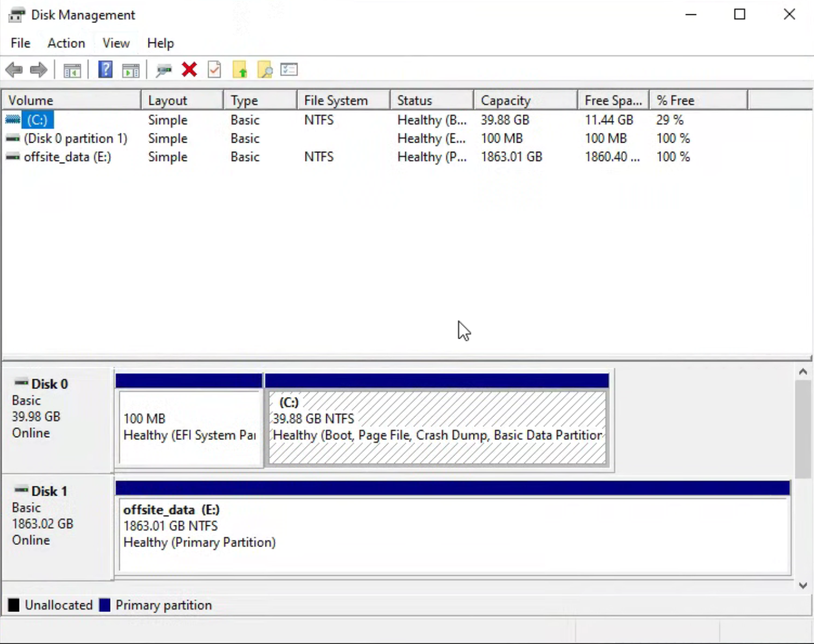Select the 100 MB EFI System partition block
Screen dimensions: 814x644
[190, 427]
